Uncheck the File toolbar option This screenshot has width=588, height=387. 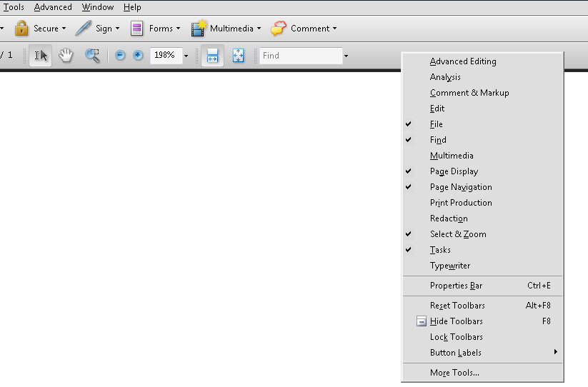coord(437,124)
